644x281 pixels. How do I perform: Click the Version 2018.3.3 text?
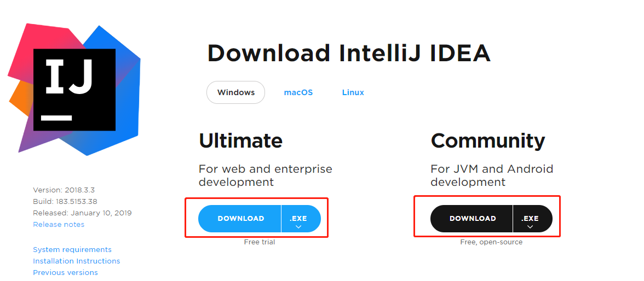[64, 190]
